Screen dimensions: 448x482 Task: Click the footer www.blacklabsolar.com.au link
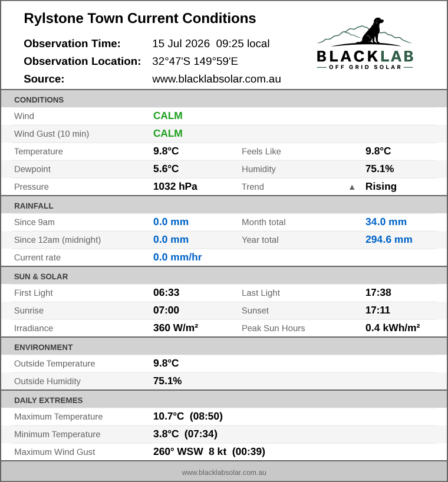(x=224, y=473)
